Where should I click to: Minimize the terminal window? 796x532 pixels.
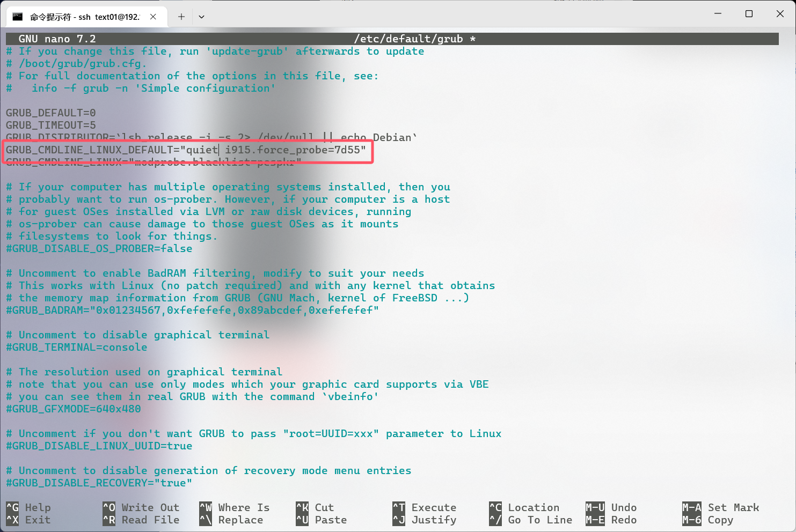pyautogui.click(x=718, y=14)
